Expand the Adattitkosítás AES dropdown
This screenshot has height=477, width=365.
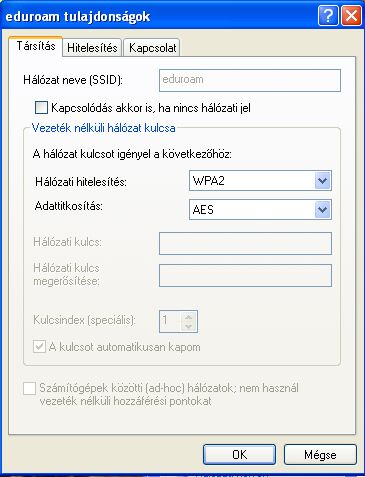[260, 209]
